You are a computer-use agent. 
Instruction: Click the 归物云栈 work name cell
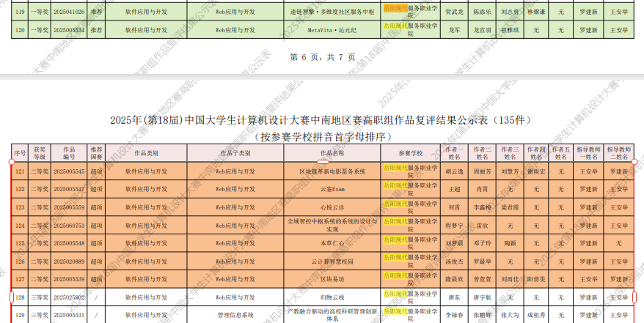[x=332, y=297]
